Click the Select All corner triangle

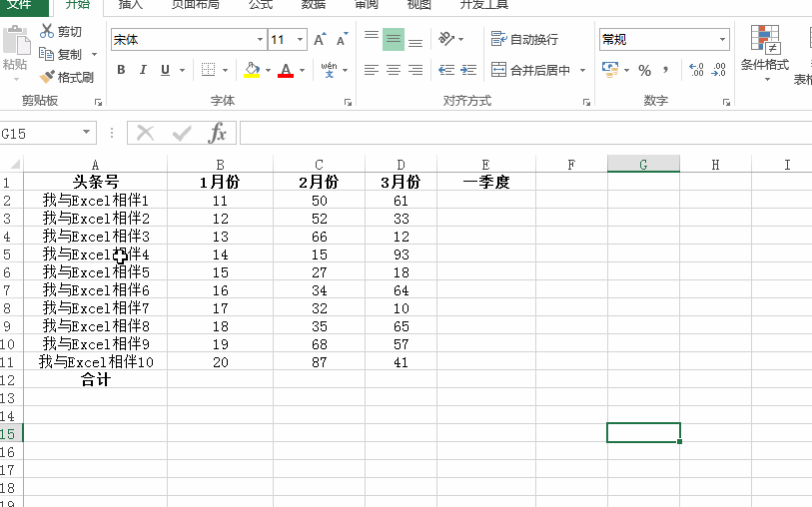(x=15, y=164)
